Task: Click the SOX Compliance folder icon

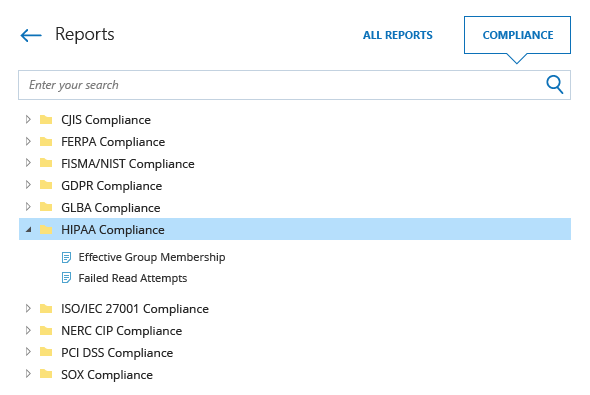Action: tap(46, 374)
